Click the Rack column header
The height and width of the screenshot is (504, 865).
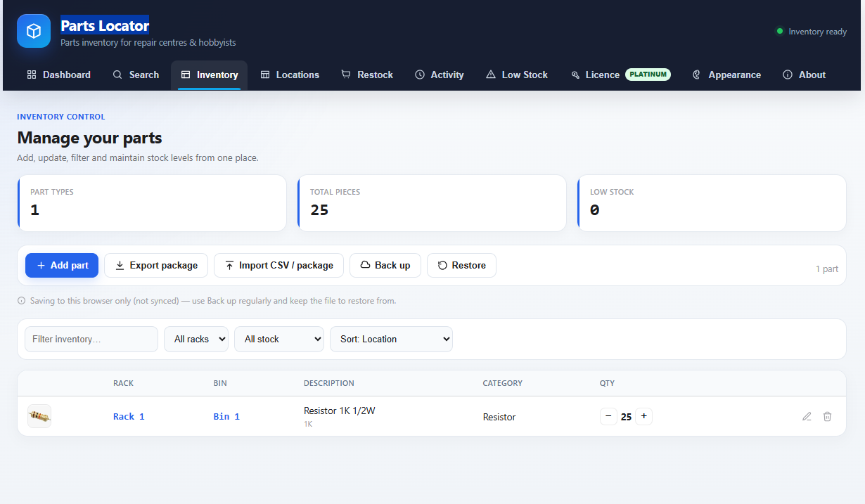[123, 383]
